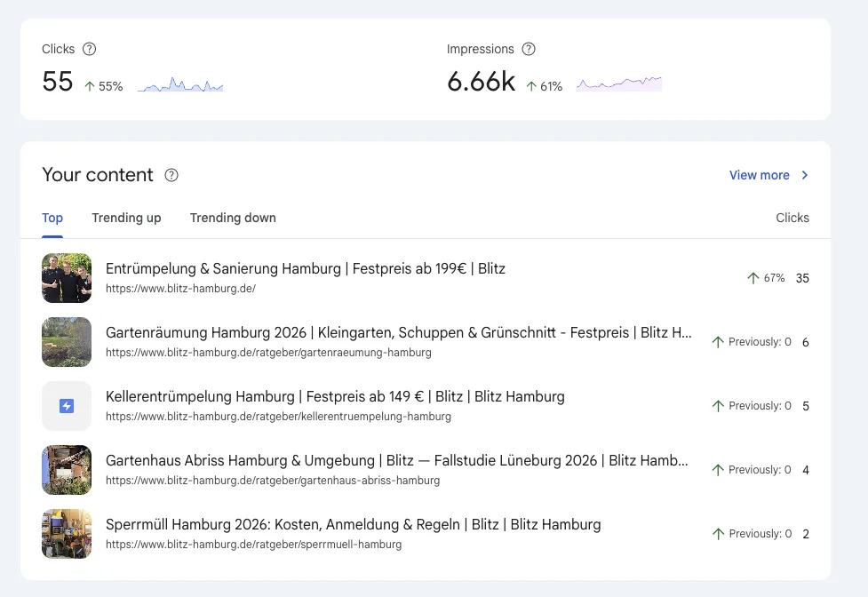
Task: Click the up arrow next to Impressions 61%
Action: point(531,86)
